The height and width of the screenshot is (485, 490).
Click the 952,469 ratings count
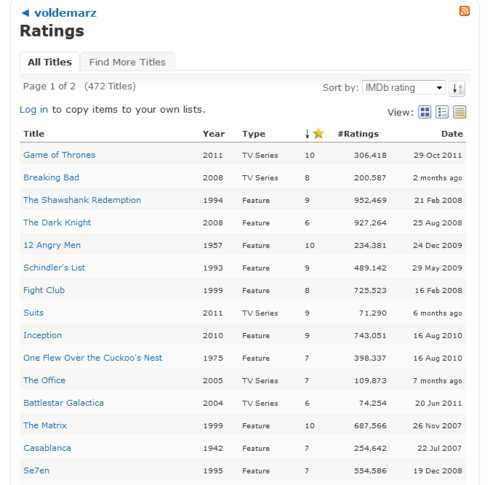point(370,200)
